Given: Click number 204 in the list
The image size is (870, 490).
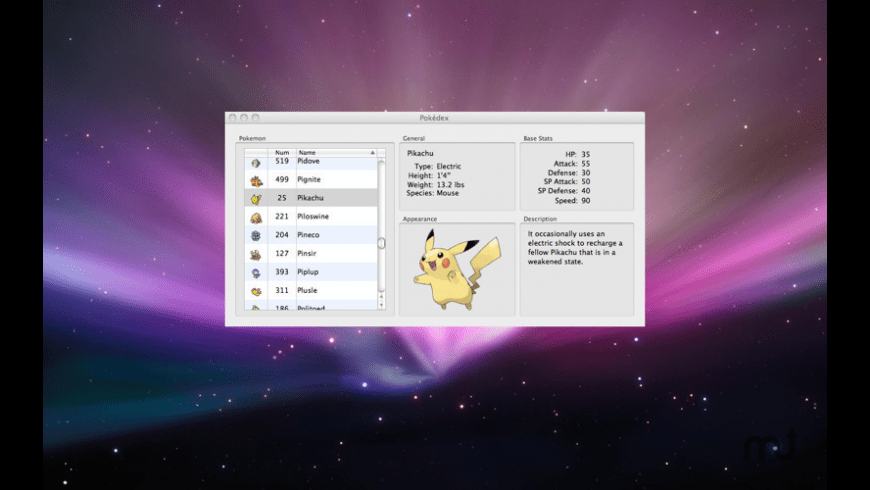Looking at the screenshot, I should [282, 235].
